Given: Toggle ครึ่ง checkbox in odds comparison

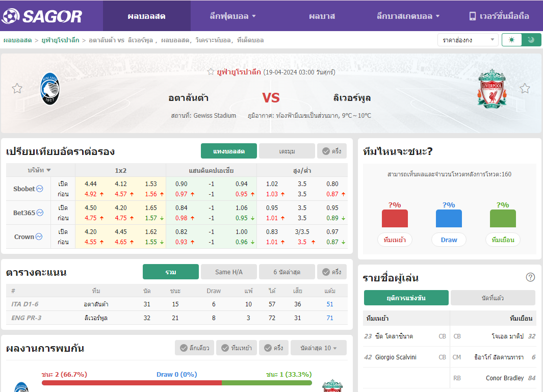Looking at the screenshot, I should pyautogui.click(x=332, y=151).
